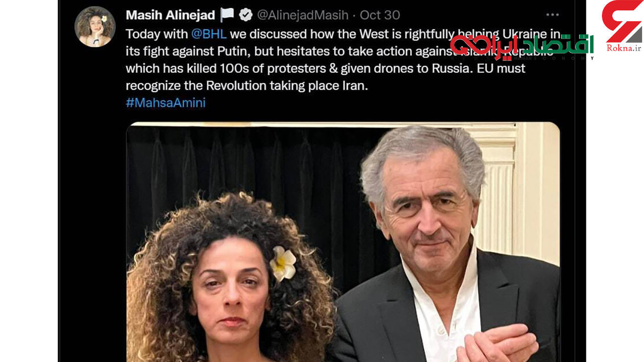Viewport: 644px width, 362px height.
Task: Open the Oct 30 tweet timestamp
Action: click(379, 15)
